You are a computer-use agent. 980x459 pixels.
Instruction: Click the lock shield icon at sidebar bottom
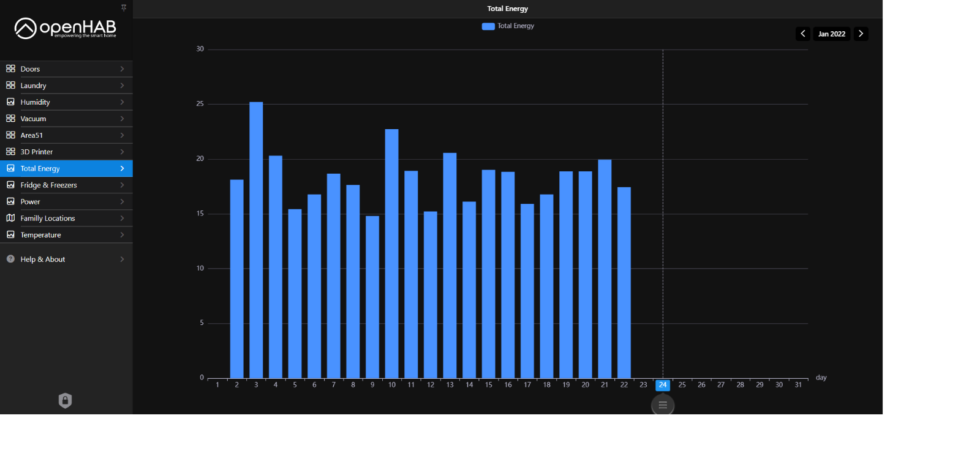pyautogui.click(x=65, y=401)
